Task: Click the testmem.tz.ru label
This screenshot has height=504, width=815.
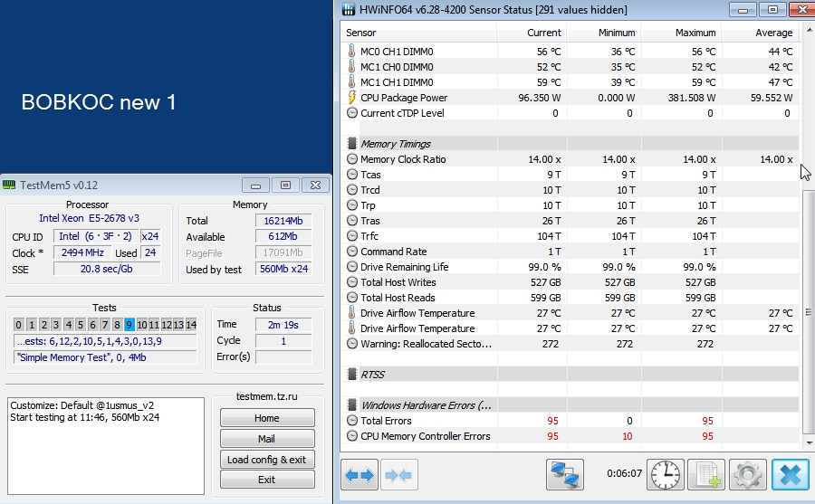Action: (266, 396)
